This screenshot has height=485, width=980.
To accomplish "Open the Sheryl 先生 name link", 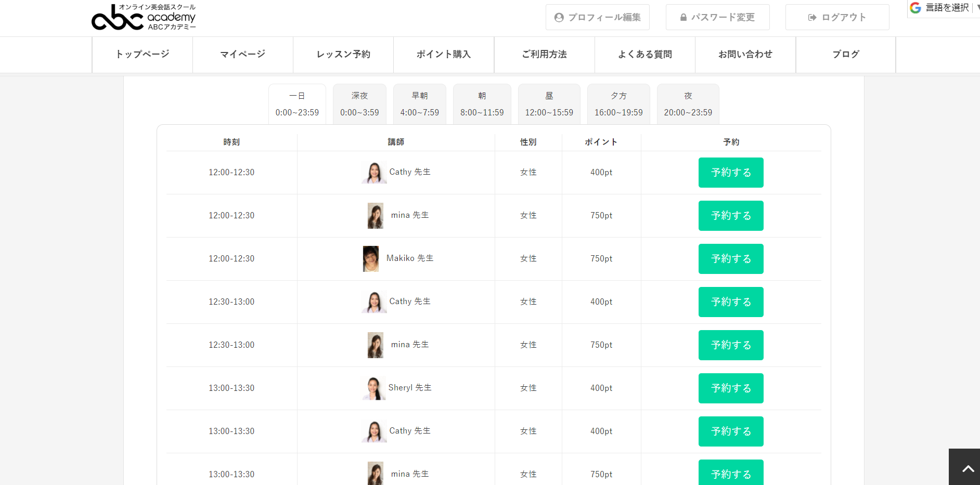I will [x=409, y=388].
